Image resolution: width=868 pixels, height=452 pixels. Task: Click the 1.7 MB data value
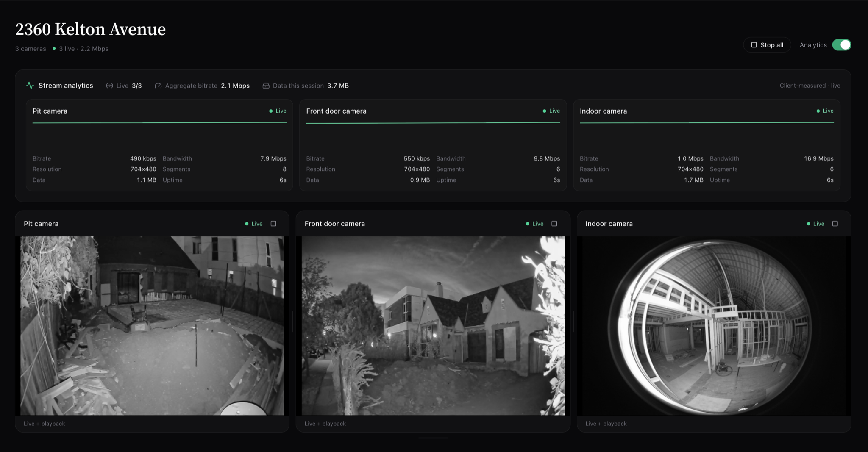694,180
